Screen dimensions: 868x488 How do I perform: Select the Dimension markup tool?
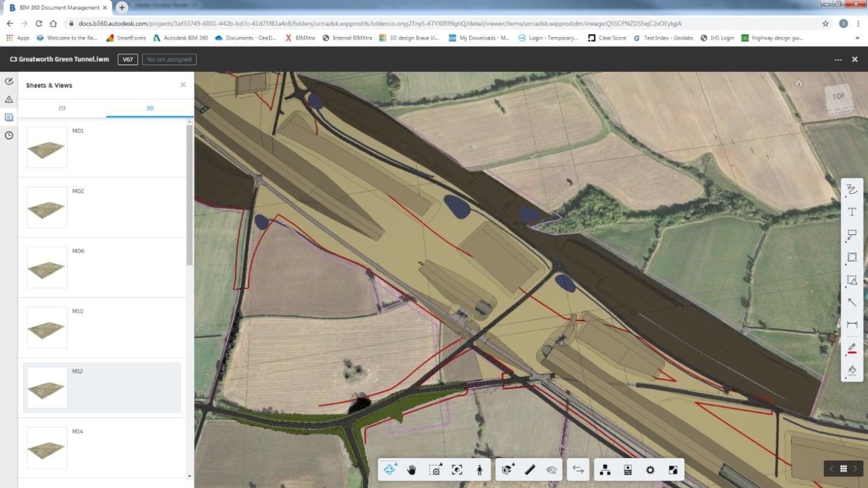[x=852, y=325]
